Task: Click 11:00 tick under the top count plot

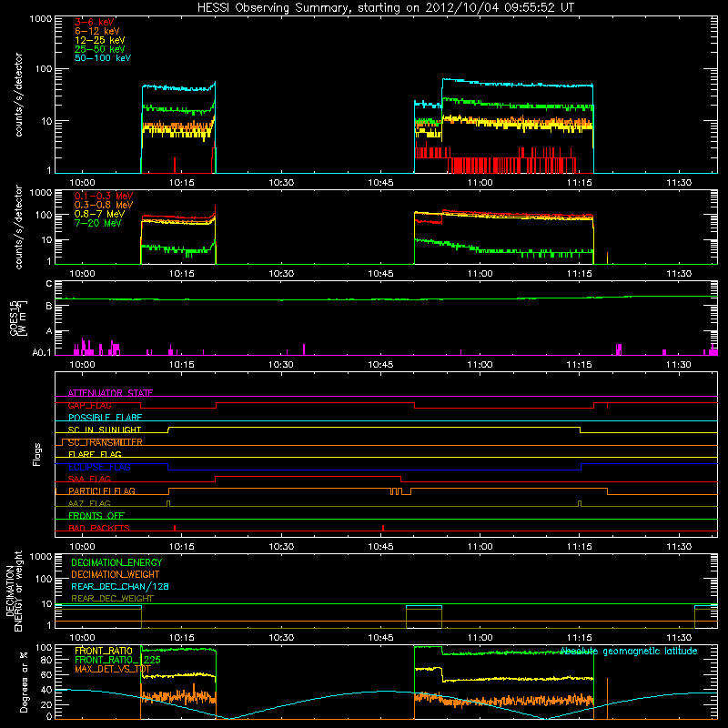Action: pyautogui.click(x=480, y=183)
